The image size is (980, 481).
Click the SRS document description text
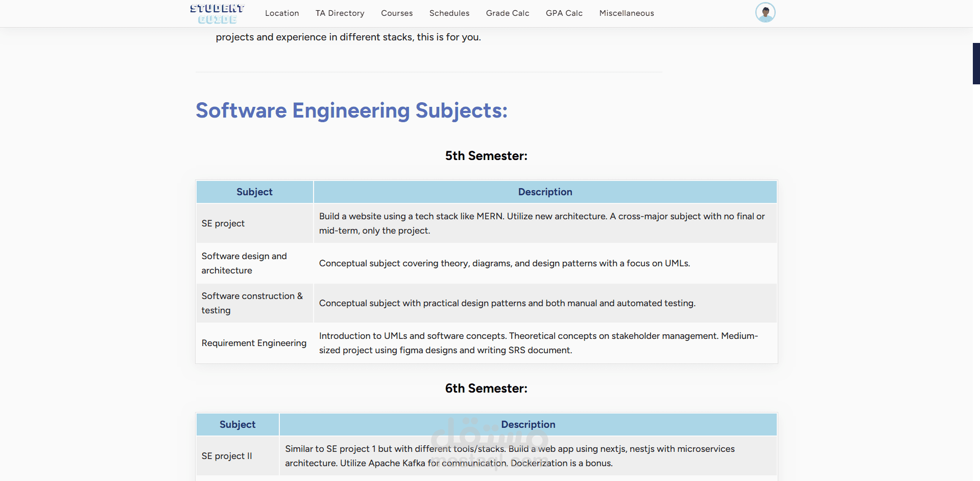pos(539,343)
